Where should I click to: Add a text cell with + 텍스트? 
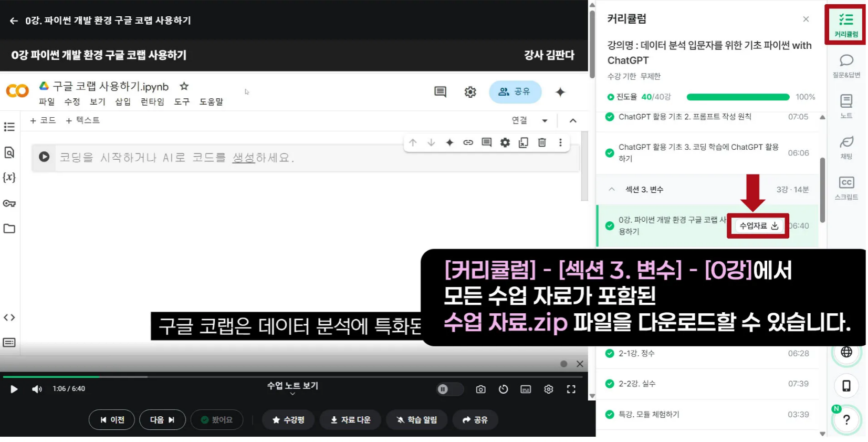(83, 120)
